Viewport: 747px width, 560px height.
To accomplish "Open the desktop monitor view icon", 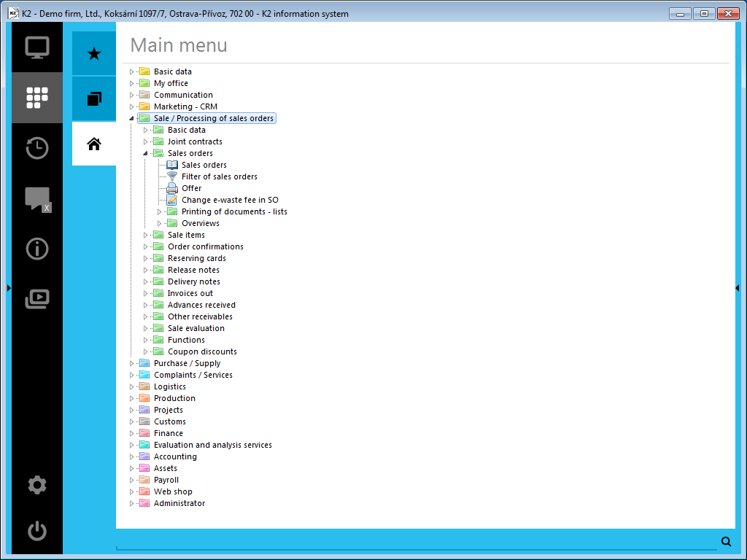I will click(37, 47).
